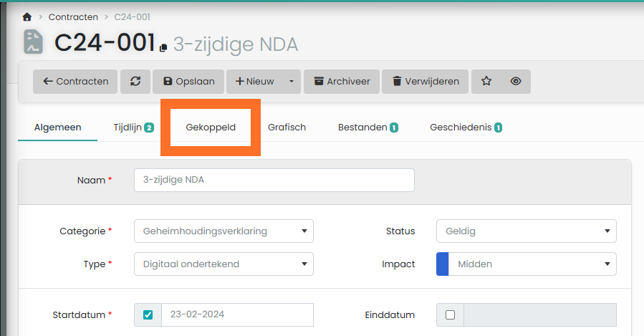
Task: Open the Categorie dropdown
Action: (x=224, y=231)
